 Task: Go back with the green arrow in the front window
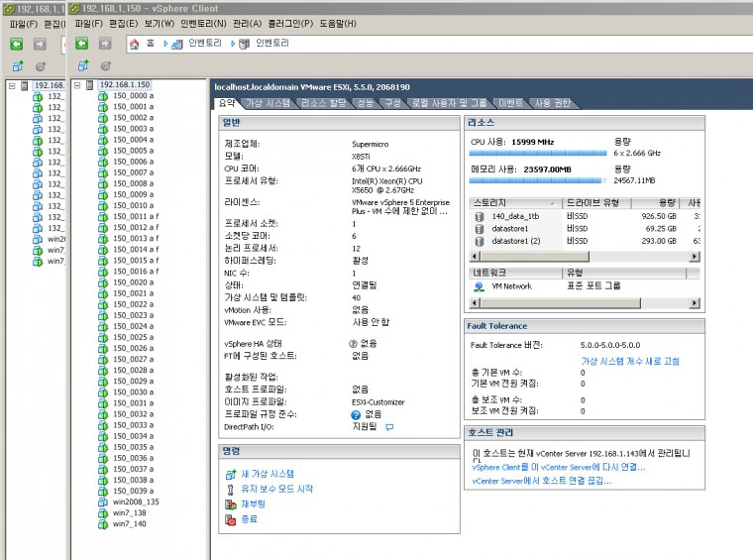coord(82,44)
